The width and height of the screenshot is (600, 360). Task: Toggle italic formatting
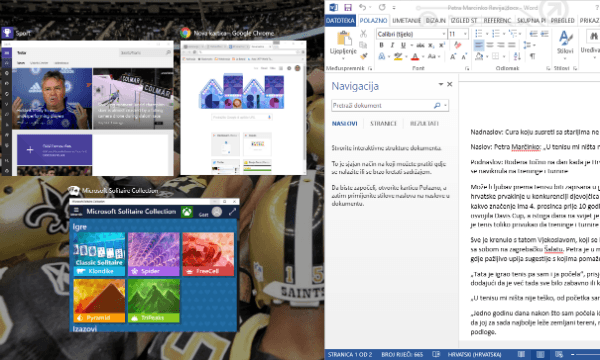click(392, 45)
